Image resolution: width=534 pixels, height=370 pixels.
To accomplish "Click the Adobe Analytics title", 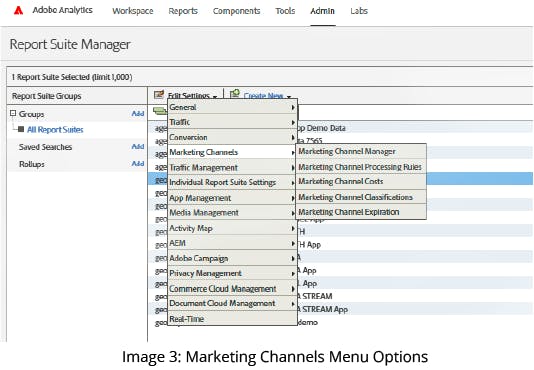I will [62, 10].
